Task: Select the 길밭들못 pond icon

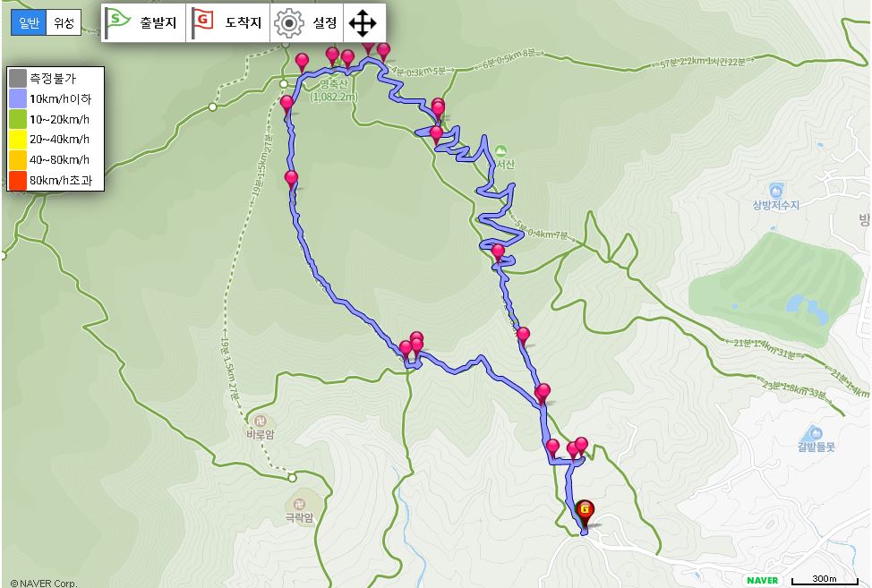Action: [814, 432]
